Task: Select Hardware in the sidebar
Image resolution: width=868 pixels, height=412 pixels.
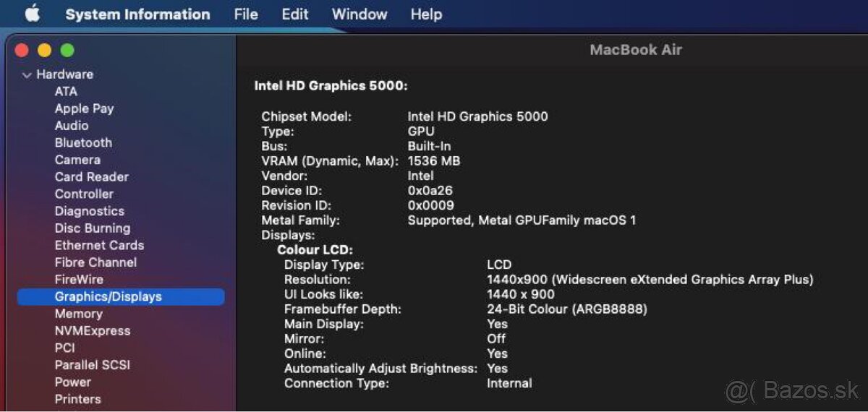Action: (64, 74)
